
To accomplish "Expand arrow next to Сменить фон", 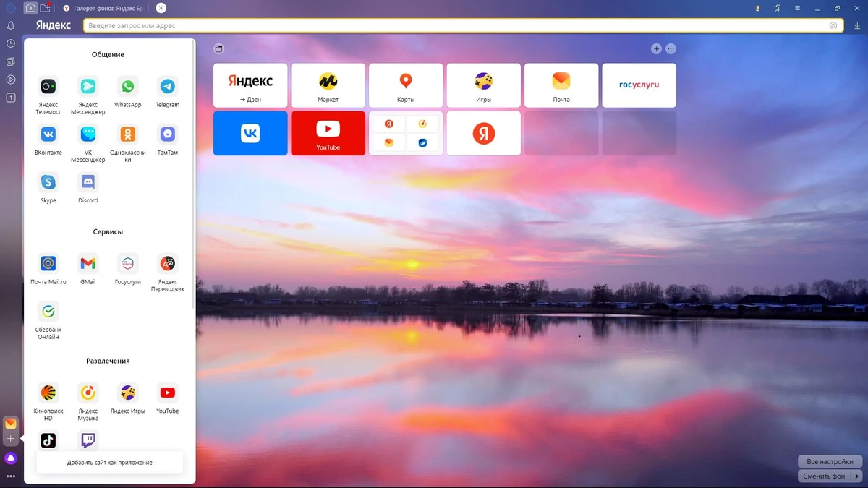I will 857,476.
